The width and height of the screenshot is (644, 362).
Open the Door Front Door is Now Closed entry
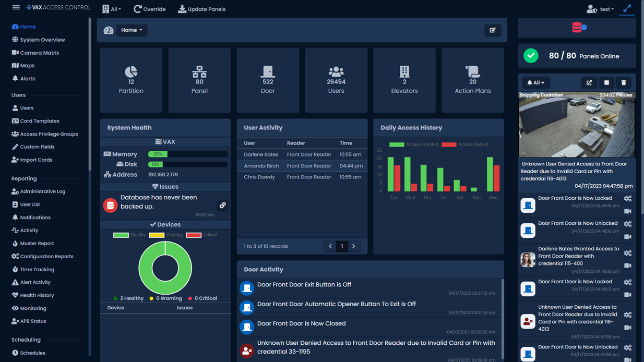tap(301, 323)
